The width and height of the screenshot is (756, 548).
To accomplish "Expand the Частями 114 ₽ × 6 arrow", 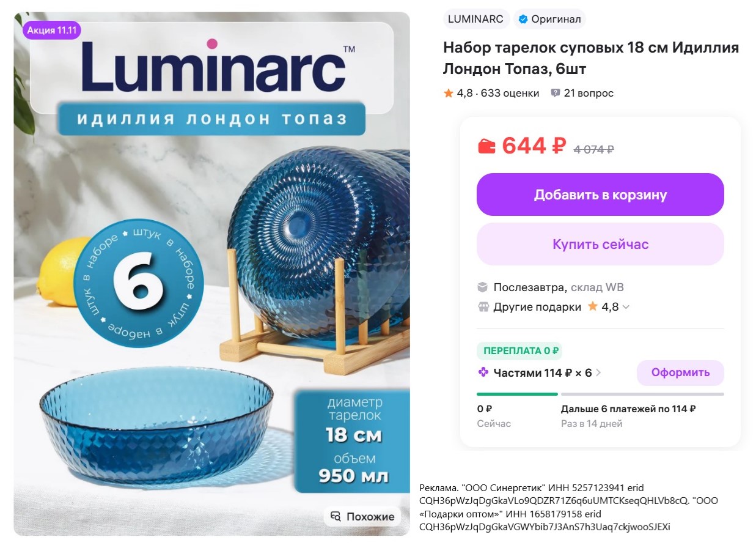I will click(x=598, y=372).
